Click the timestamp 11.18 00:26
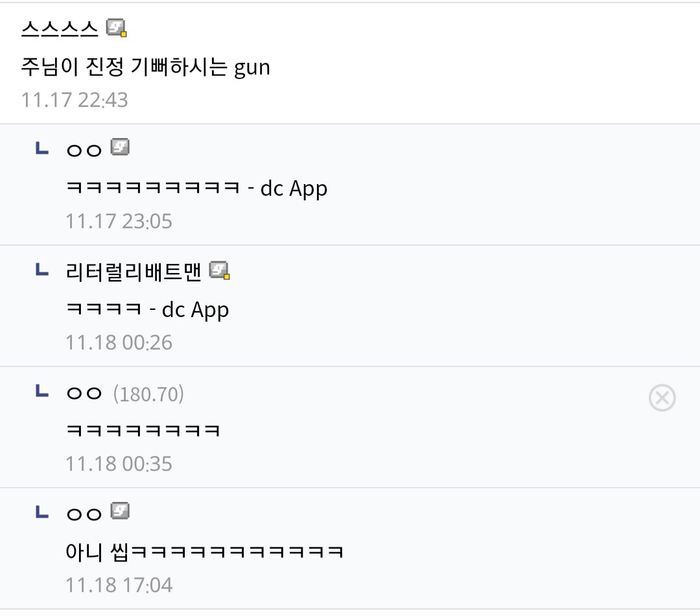Screen dimensions: 700x616 click(119, 342)
